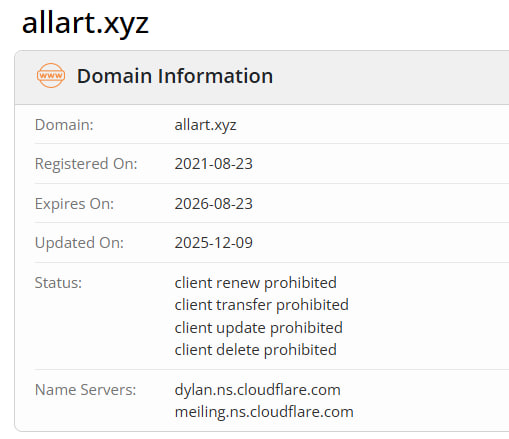The width and height of the screenshot is (509, 439).
Task: Select the allart.xyz domain value
Action: (x=205, y=125)
